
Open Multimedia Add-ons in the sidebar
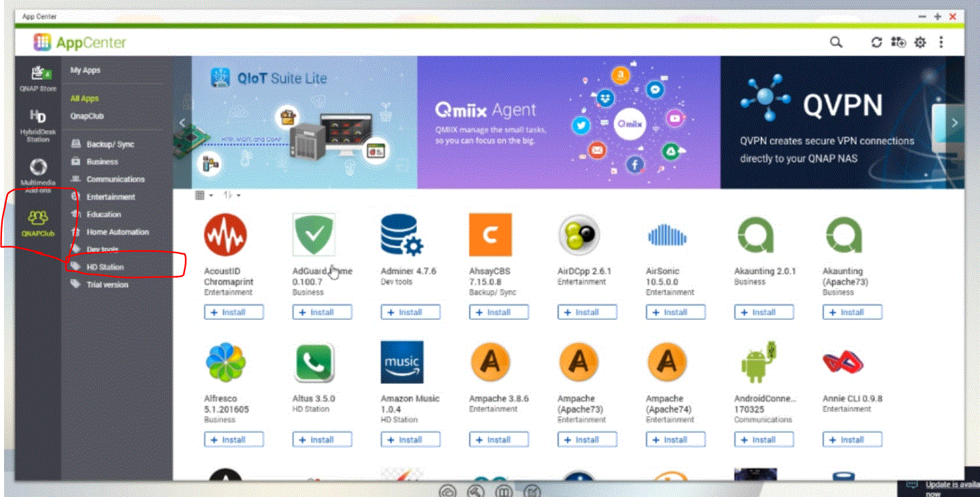38,176
